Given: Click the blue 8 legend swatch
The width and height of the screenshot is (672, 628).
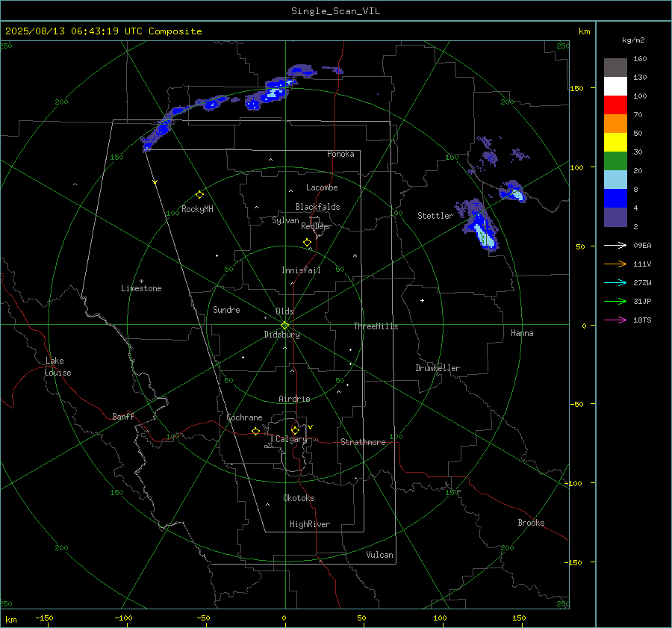Looking at the screenshot, I should coord(615,199).
